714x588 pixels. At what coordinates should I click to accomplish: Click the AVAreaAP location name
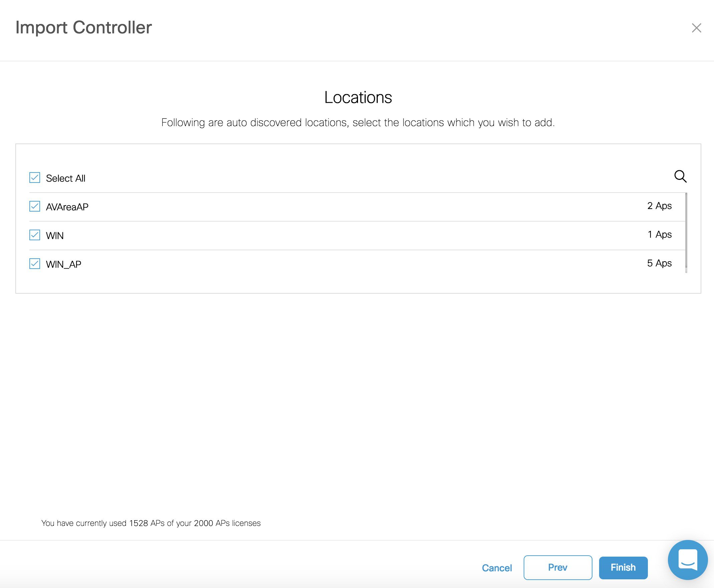click(67, 207)
